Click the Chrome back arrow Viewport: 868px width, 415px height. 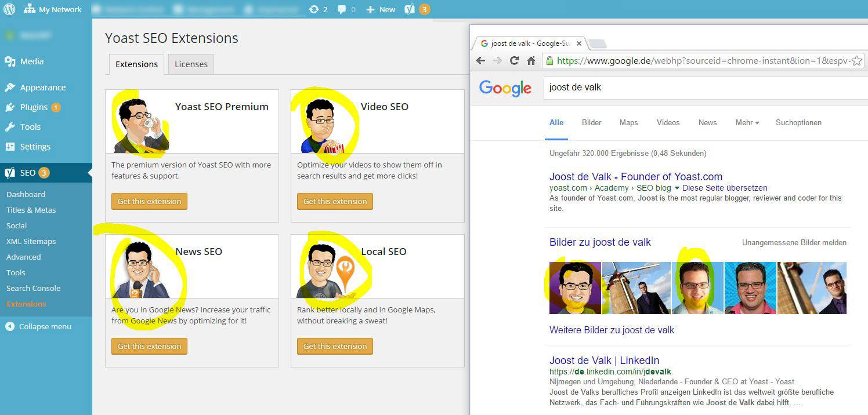[480, 60]
